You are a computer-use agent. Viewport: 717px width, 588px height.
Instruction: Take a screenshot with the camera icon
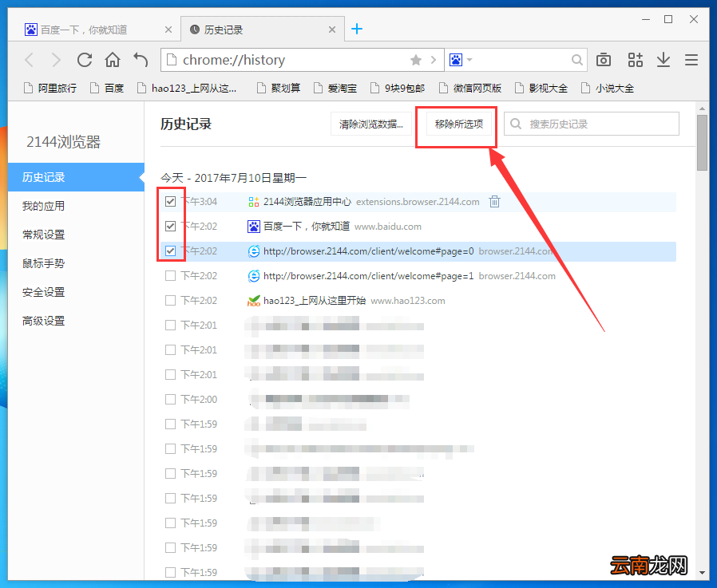(x=604, y=60)
